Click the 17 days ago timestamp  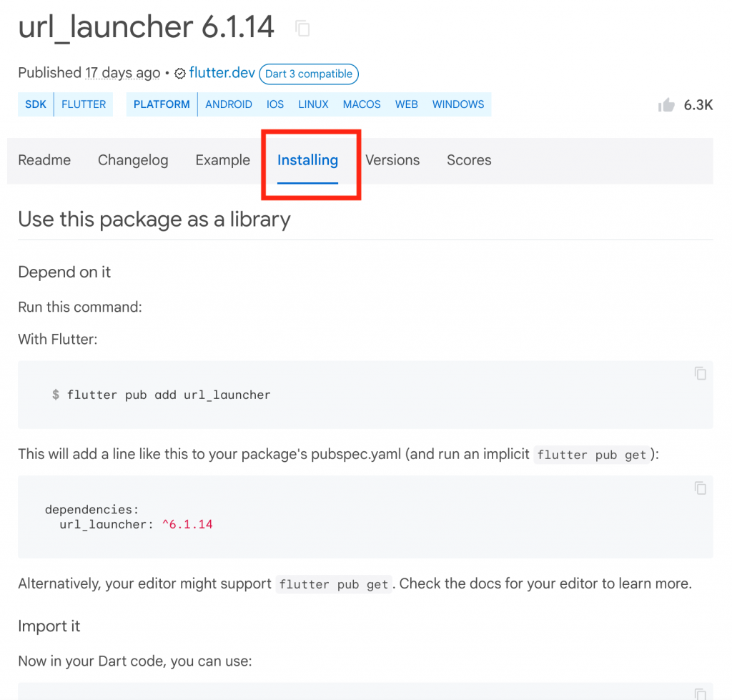click(x=123, y=73)
